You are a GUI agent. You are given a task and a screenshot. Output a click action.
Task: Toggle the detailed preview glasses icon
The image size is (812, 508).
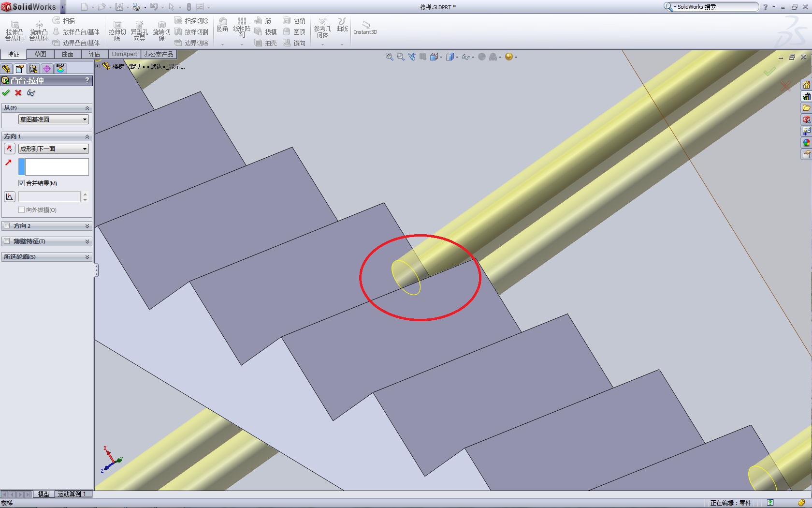(31, 92)
